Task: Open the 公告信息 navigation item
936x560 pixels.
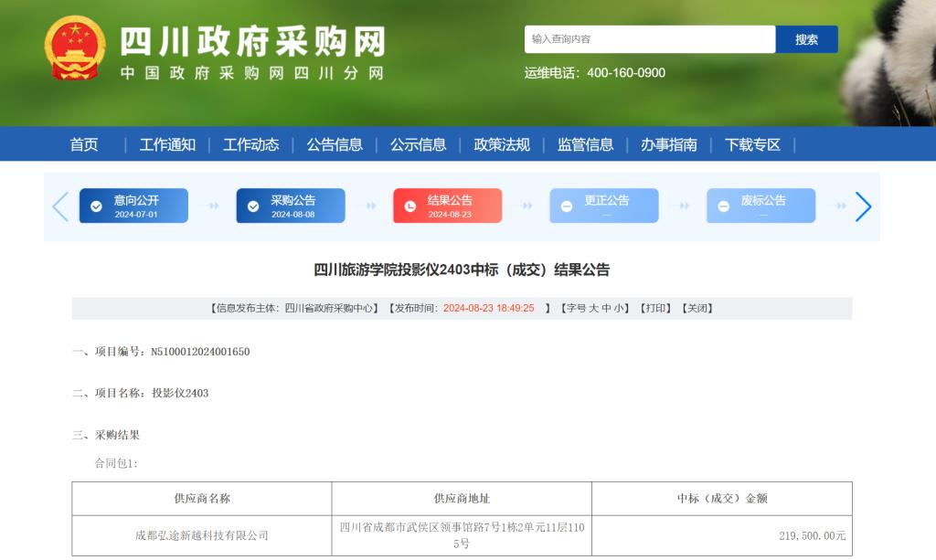Action: (x=335, y=144)
